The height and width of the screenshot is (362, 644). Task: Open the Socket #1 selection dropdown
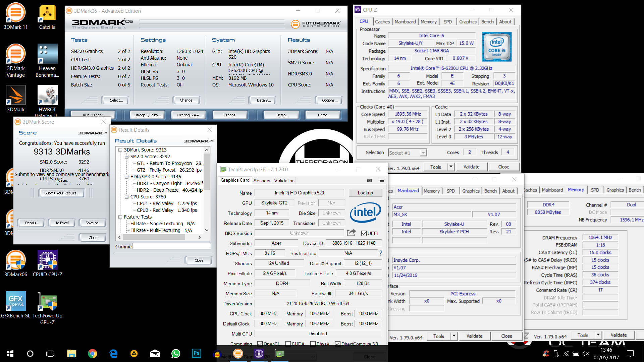pos(423,153)
